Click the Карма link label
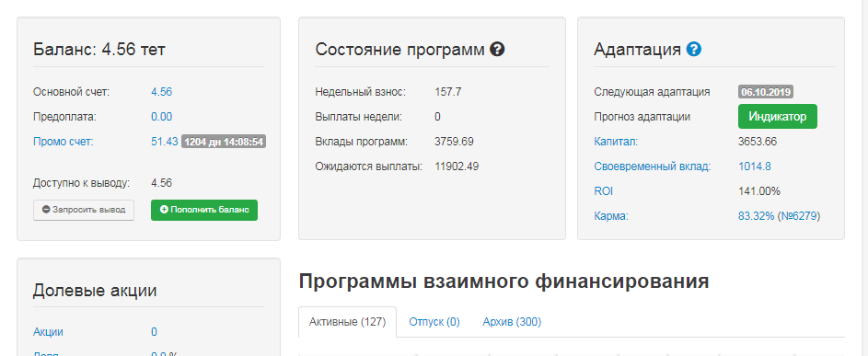This screenshot has width=868, height=356. [x=611, y=216]
